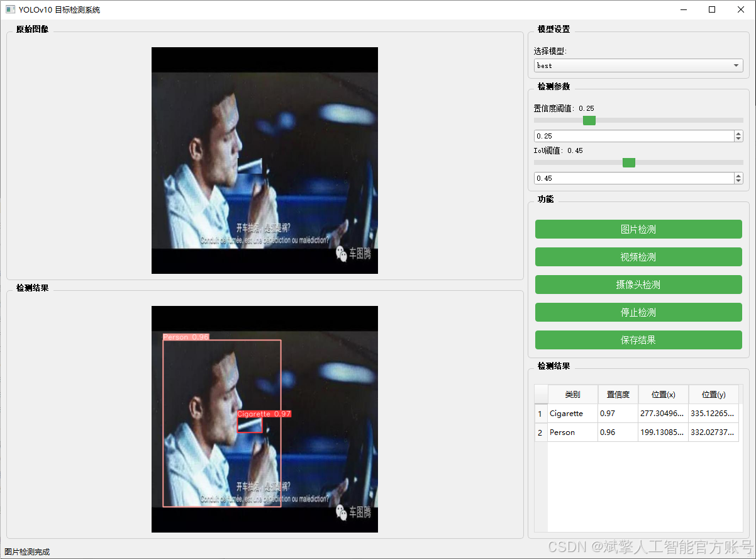Click the 类别 column header

pos(572,394)
